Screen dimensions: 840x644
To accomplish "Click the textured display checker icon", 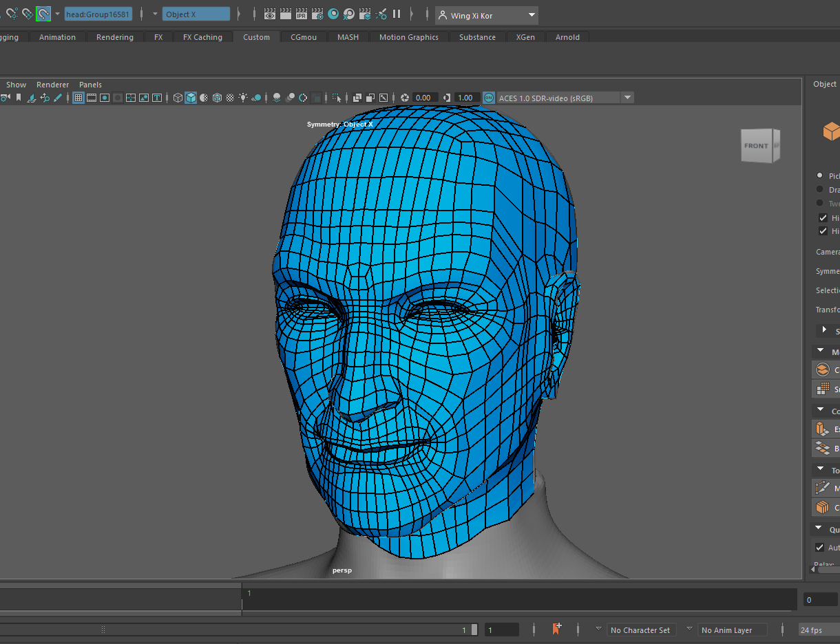I will point(230,98).
